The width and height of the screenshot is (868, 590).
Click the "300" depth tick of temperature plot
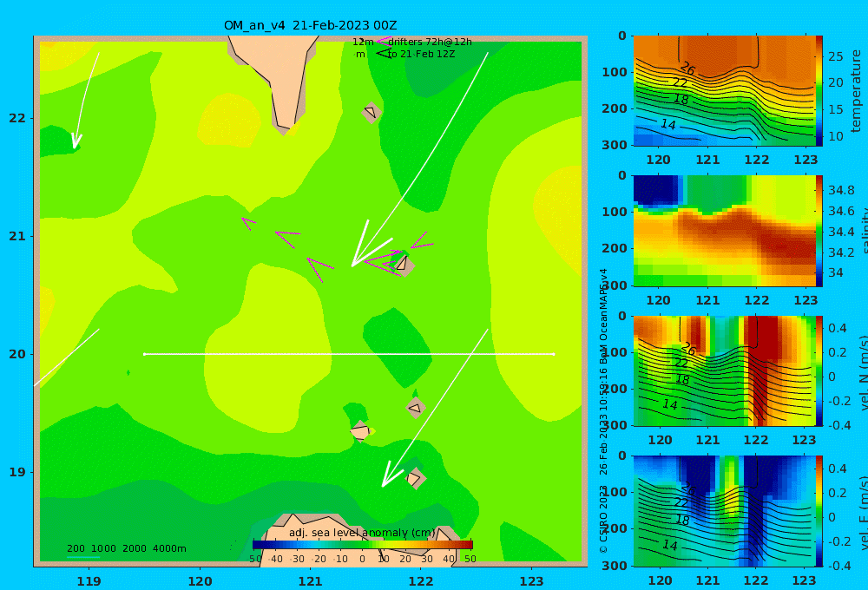click(x=614, y=144)
